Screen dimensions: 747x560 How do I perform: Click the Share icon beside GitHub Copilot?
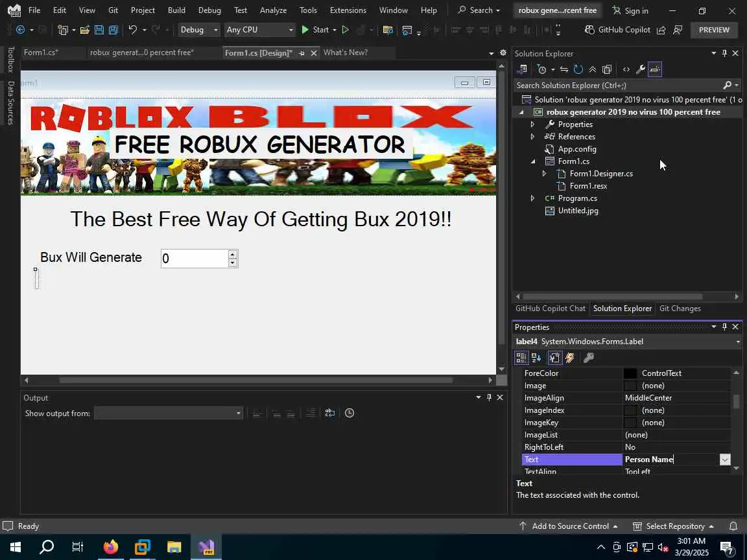click(661, 30)
